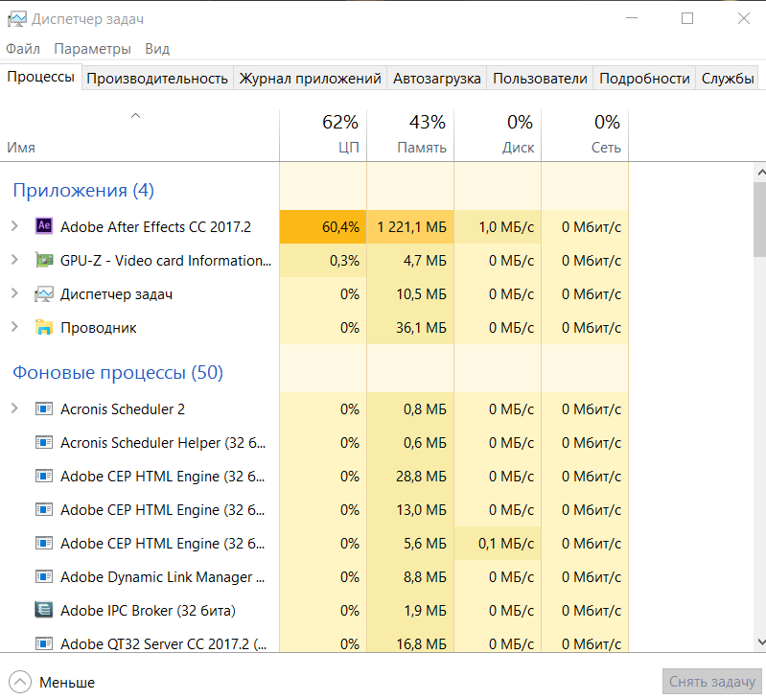
Task: Expand the Acronis Scheduler 2 entry
Action: tap(14, 408)
